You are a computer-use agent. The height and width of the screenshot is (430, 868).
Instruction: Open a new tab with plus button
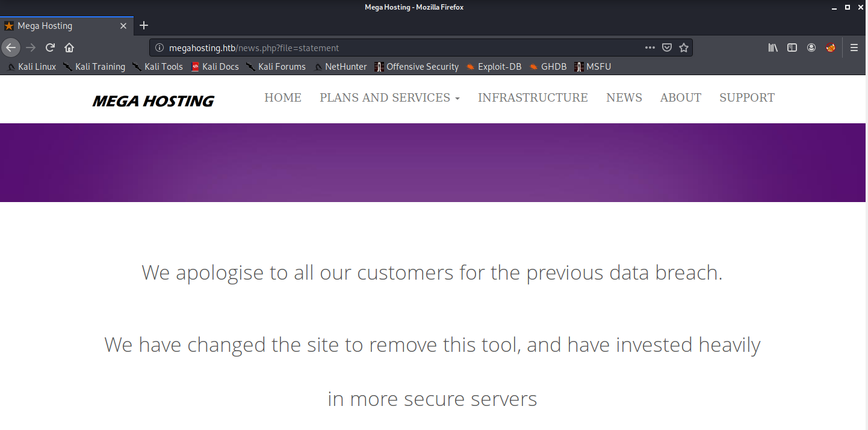click(143, 25)
